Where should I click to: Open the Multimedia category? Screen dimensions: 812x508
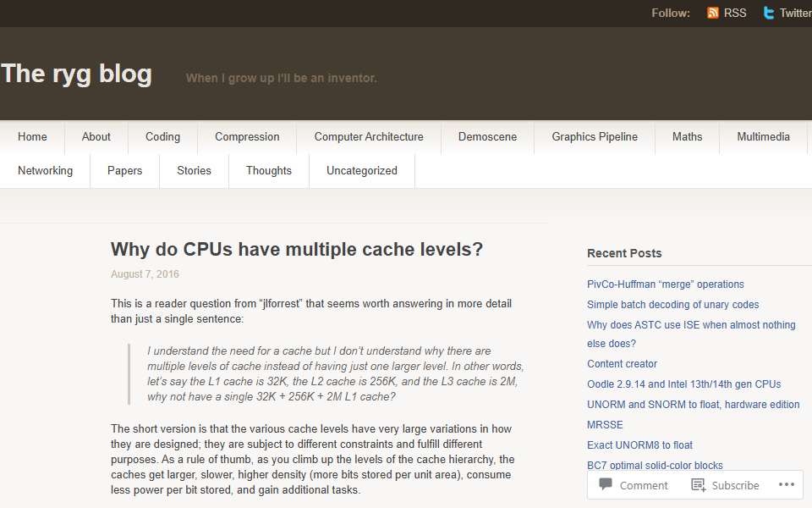[763, 137]
